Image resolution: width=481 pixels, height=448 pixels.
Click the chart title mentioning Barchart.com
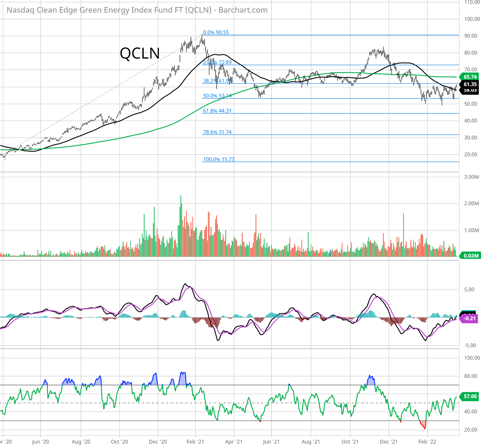point(137,10)
